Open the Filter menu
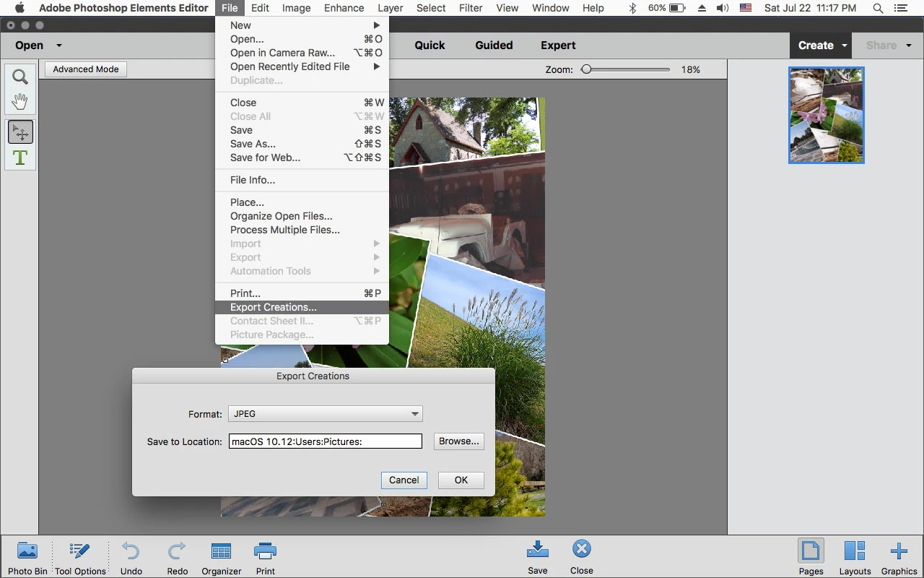924x578 pixels. 471,8
